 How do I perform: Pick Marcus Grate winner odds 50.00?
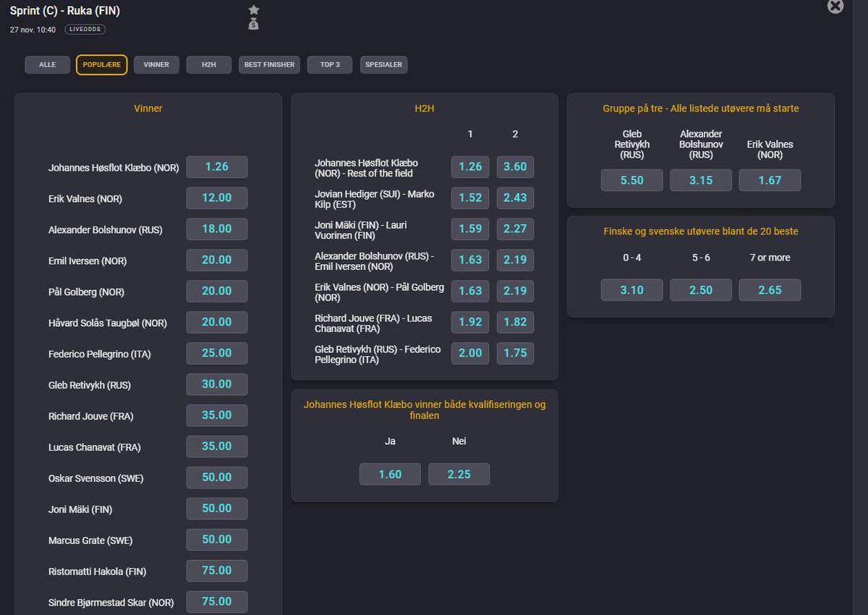[x=217, y=540]
